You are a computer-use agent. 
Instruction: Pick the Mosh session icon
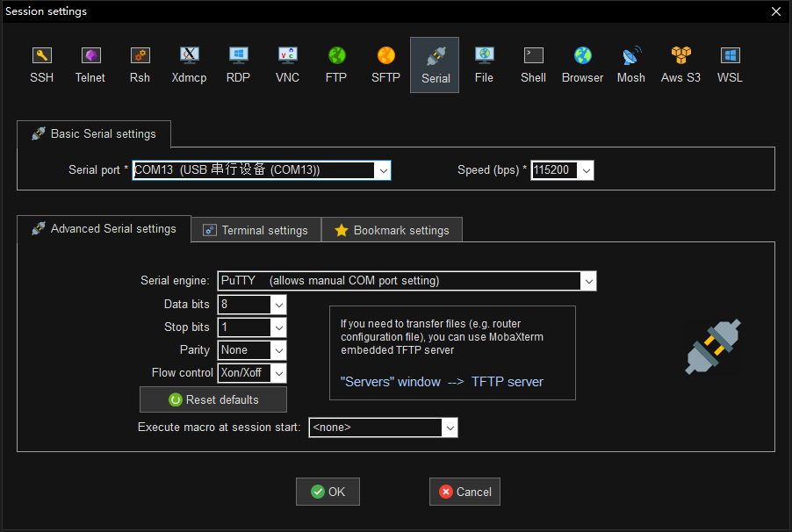pyautogui.click(x=631, y=65)
